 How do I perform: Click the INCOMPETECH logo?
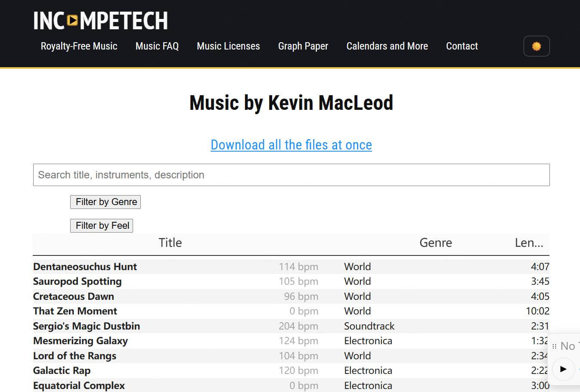(100, 19)
